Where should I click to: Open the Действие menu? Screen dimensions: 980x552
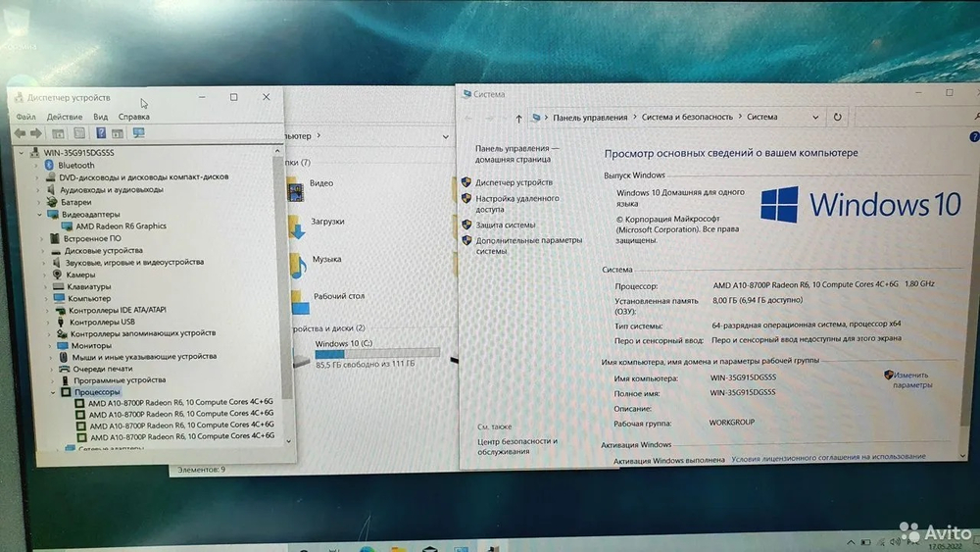(x=65, y=117)
